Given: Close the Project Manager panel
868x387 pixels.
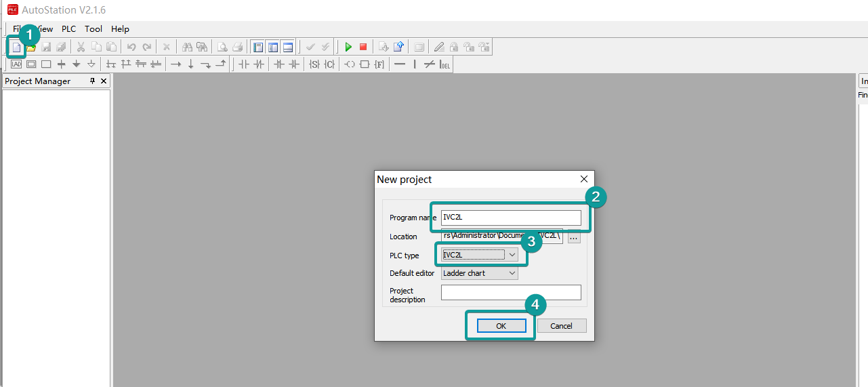Looking at the screenshot, I should [104, 81].
